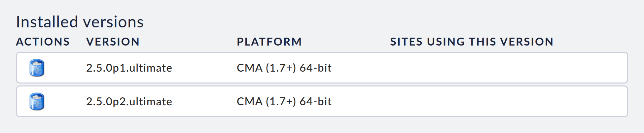Image resolution: width=644 pixels, height=133 pixels.
Task: Select the 2.5.0p2.ultimate version text
Action: (129, 102)
